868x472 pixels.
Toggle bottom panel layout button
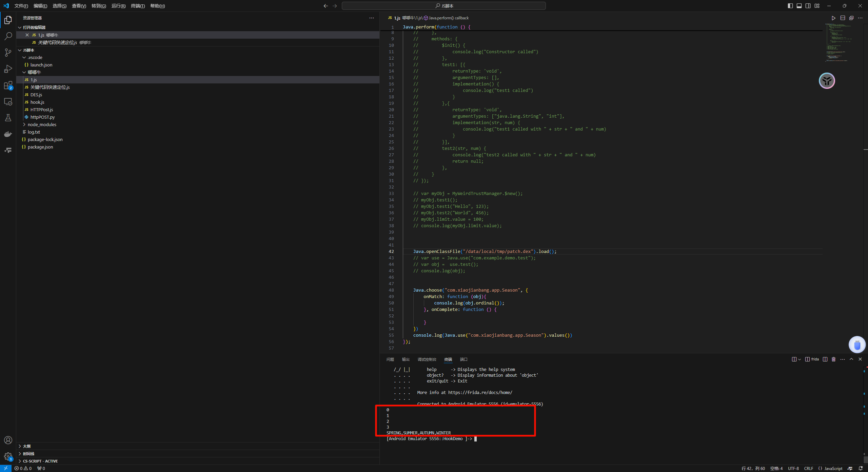click(x=799, y=6)
